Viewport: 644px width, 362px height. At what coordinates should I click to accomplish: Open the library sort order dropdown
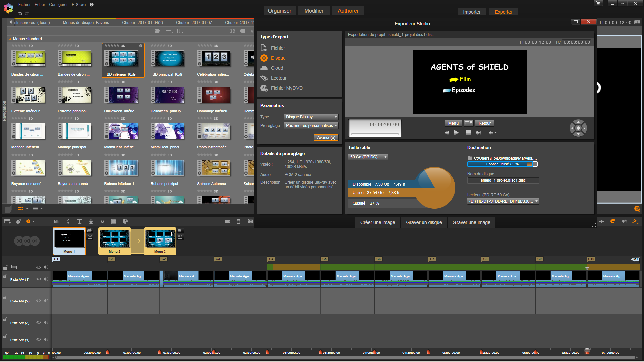pos(180,31)
